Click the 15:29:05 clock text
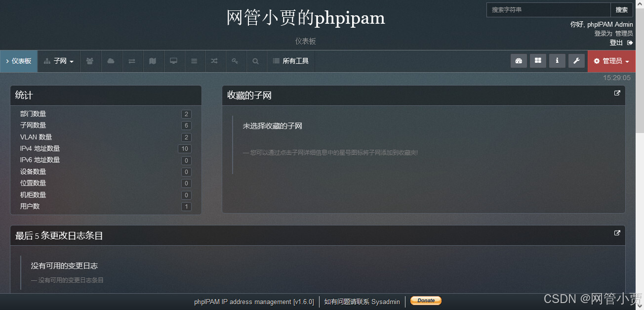Screen dimensions: 644x310 (x=617, y=78)
